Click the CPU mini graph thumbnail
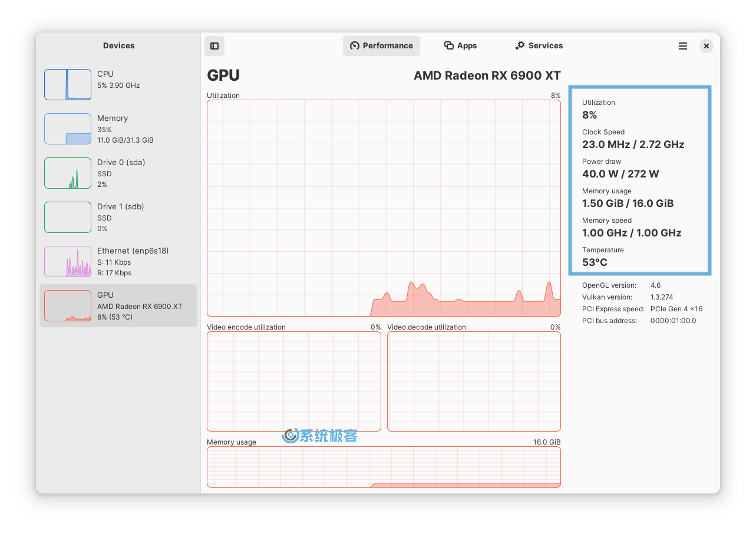 point(68,84)
